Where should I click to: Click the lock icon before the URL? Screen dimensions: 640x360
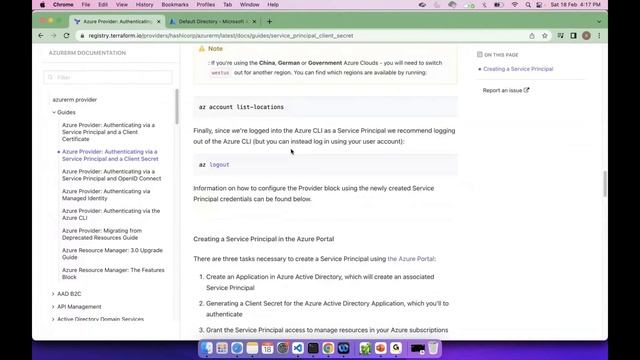click(x=82, y=36)
